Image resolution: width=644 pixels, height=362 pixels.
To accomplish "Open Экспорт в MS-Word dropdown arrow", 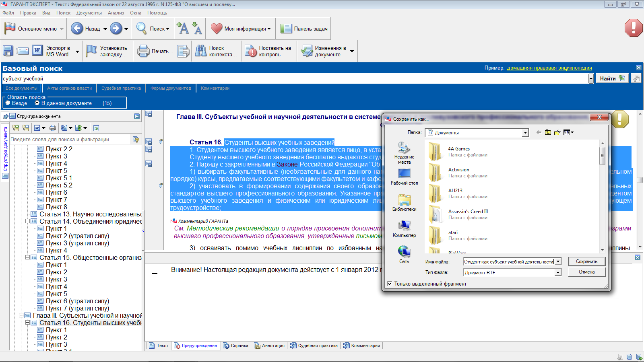I will pyautogui.click(x=77, y=51).
